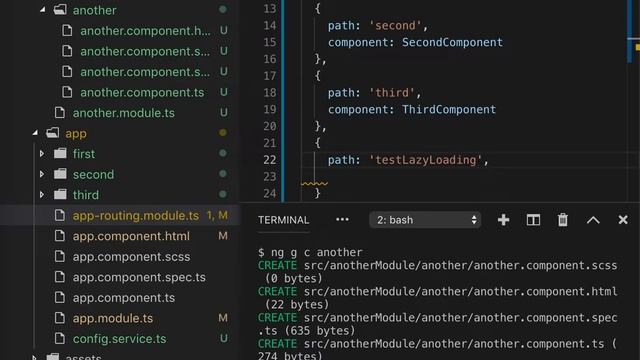Click the 'third' folder icon
This screenshot has height=360, width=640.
click(x=60, y=195)
